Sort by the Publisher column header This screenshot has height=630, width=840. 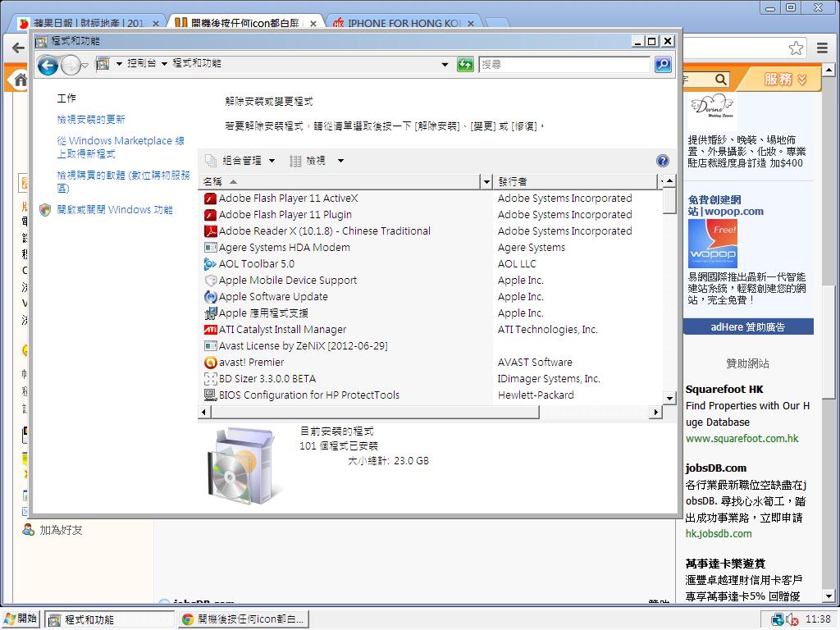point(575,181)
